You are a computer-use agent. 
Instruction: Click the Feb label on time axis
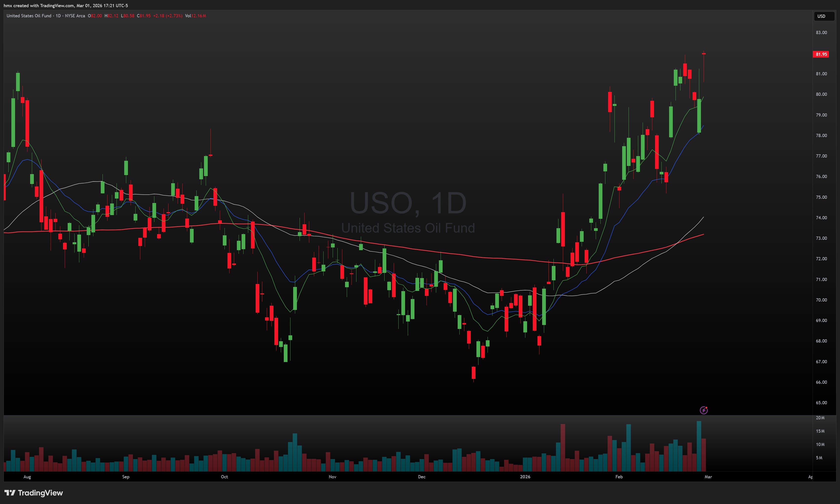619,477
